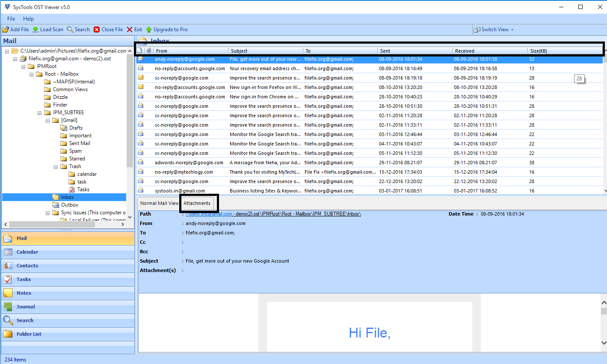Viewport: 607px width, 364px height.
Task: Select the calendar folder under Trash
Action: (87, 174)
